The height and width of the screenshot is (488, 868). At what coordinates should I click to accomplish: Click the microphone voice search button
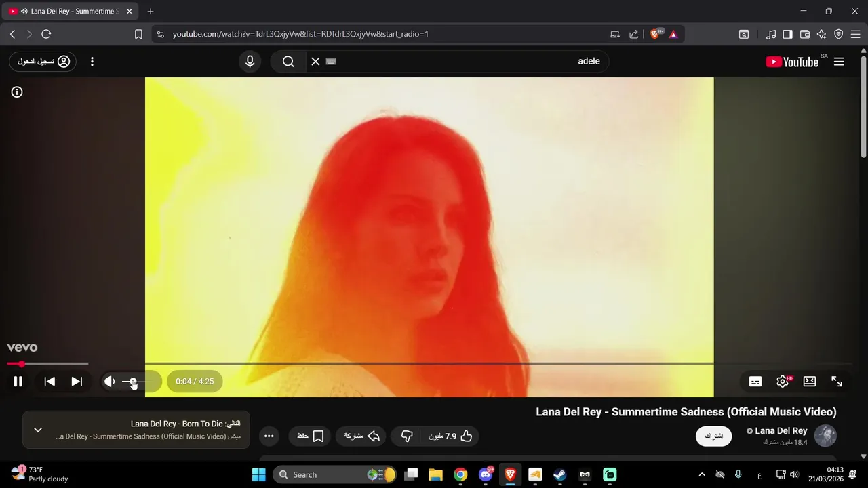point(250,62)
